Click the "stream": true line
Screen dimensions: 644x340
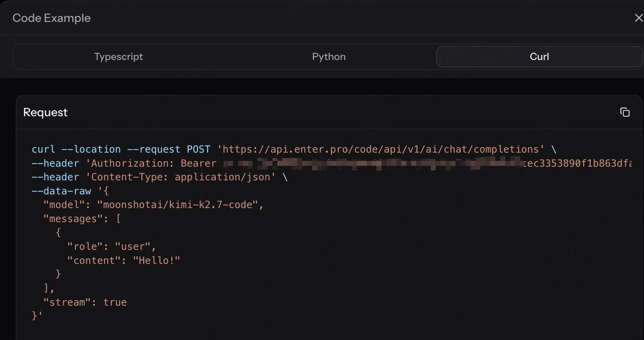(x=85, y=302)
